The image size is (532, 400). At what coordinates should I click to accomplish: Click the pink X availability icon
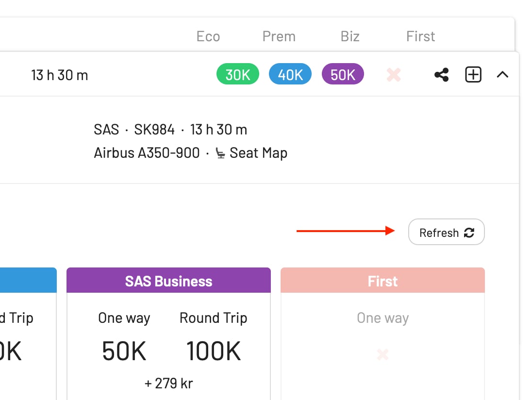(393, 74)
